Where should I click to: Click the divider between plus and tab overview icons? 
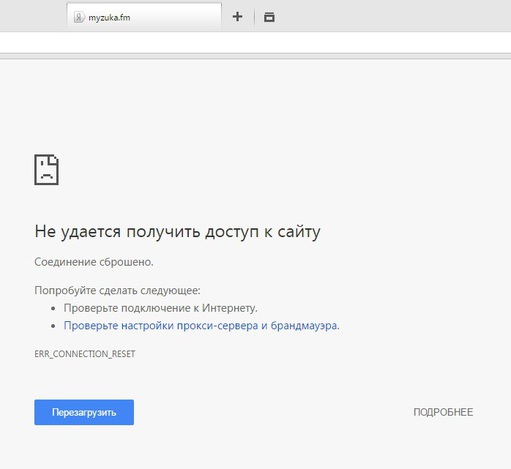tap(254, 17)
